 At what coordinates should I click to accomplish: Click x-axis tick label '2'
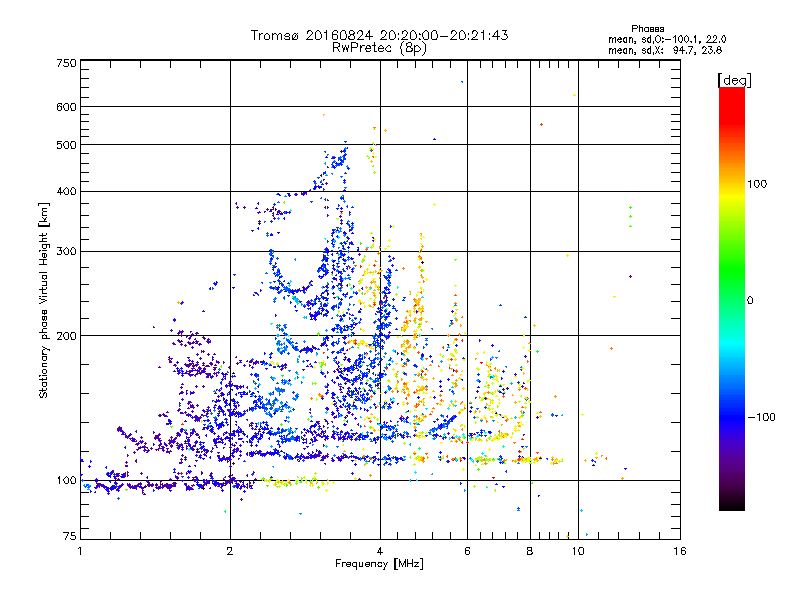230,551
